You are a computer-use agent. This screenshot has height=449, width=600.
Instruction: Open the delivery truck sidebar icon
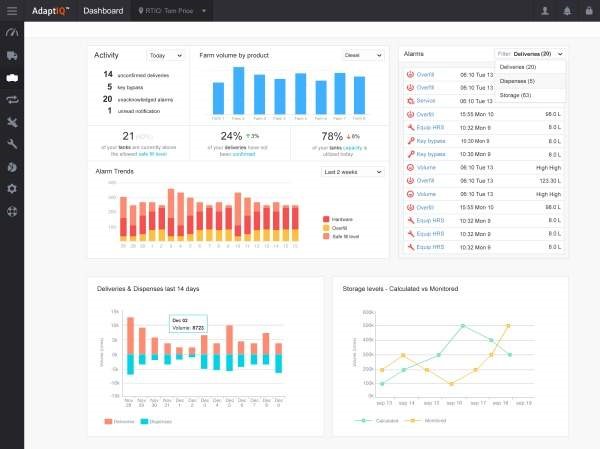pyautogui.click(x=12, y=56)
